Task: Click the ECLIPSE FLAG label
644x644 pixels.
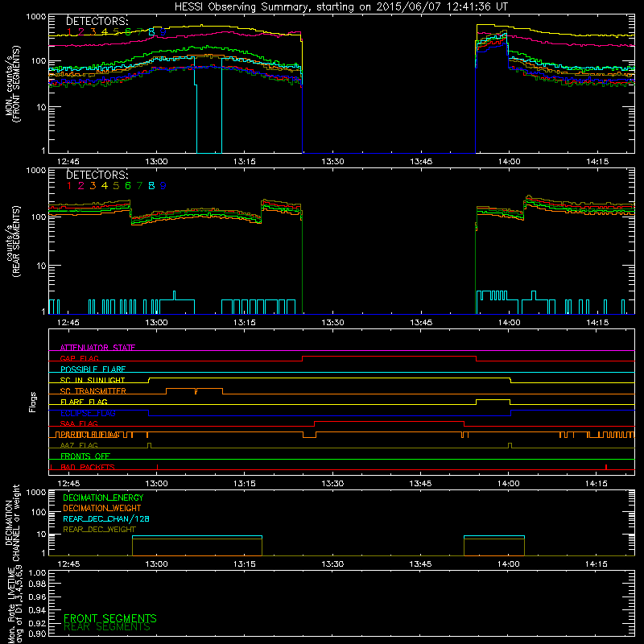Action: [x=88, y=413]
